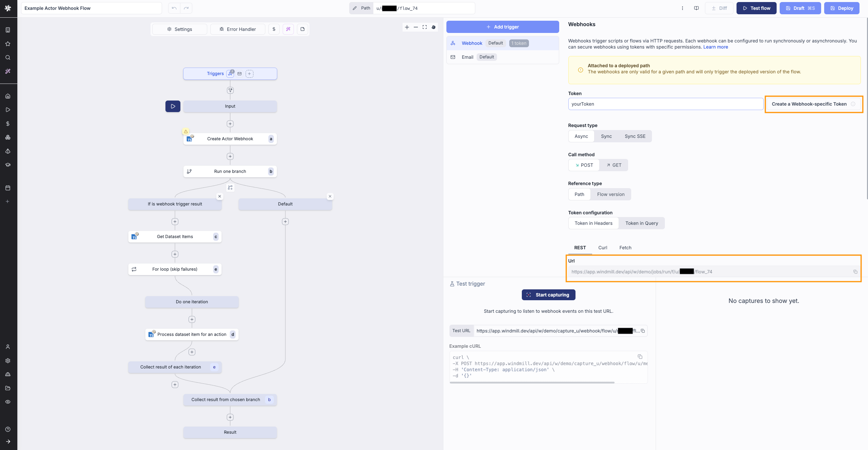This screenshot has height=450, width=868.
Task: Click the dashed plus on the Triggers node
Action: click(250, 74)
